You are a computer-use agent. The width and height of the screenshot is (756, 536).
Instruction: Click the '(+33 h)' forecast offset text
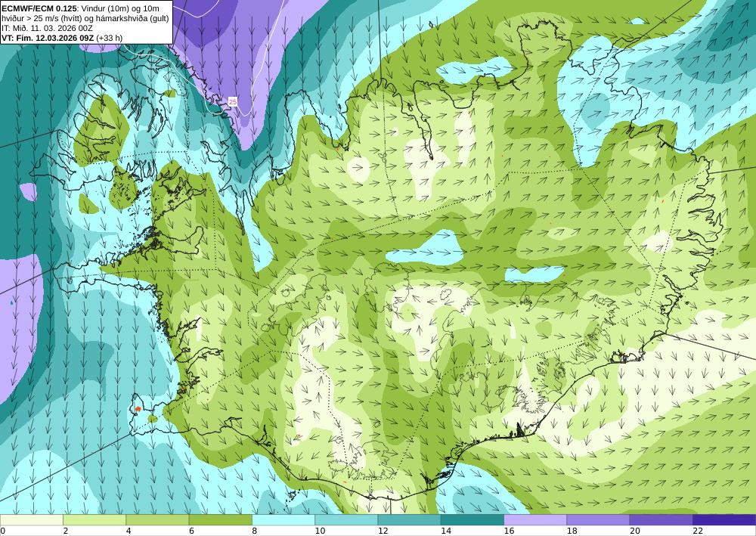[x=110, y=38]
